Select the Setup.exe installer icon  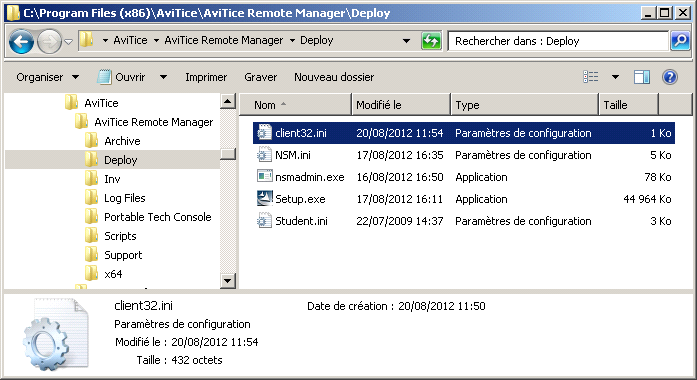click(x=264, y=199)
